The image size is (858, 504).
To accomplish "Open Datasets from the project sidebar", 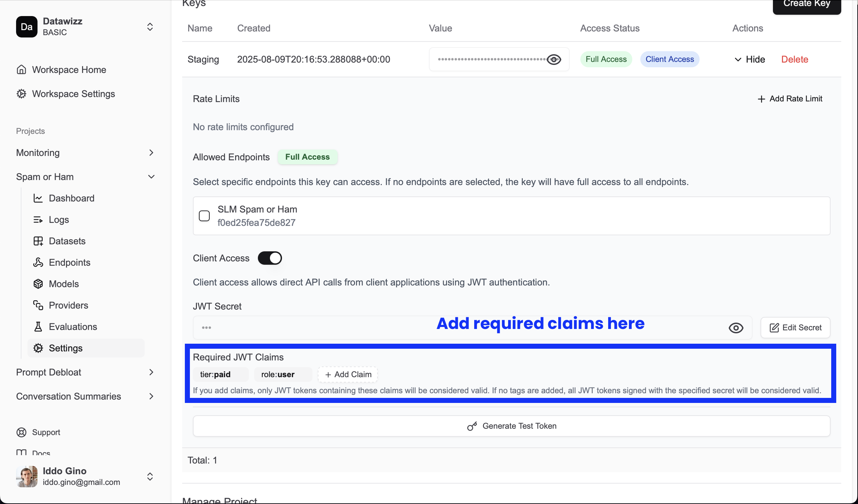I will [67, 241].
